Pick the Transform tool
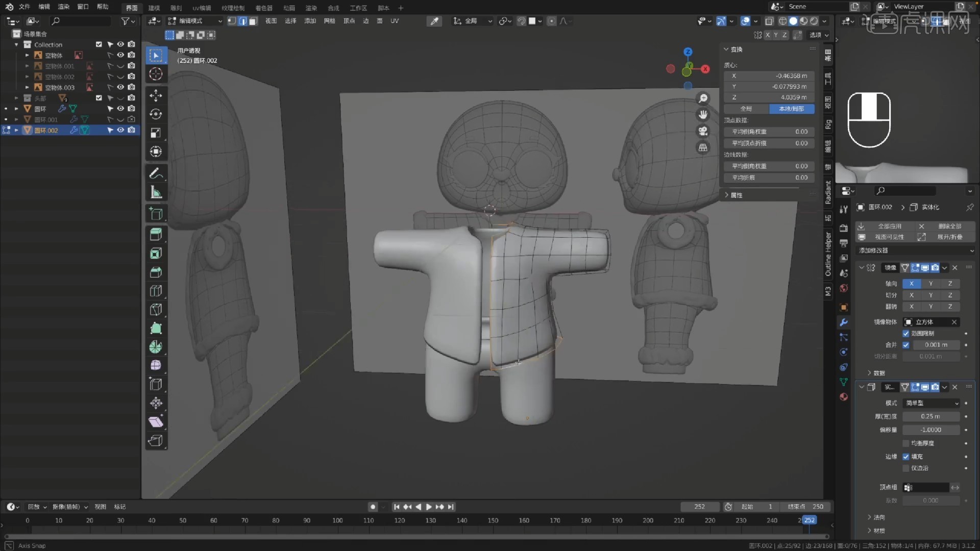This screenshot has height=551, width=980. tap(156, 152)
